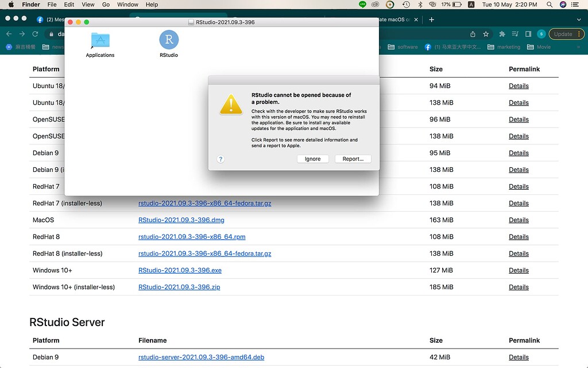Open a new browser tab
The height and width of the screenshot is (368, 588).
[432, 20]
